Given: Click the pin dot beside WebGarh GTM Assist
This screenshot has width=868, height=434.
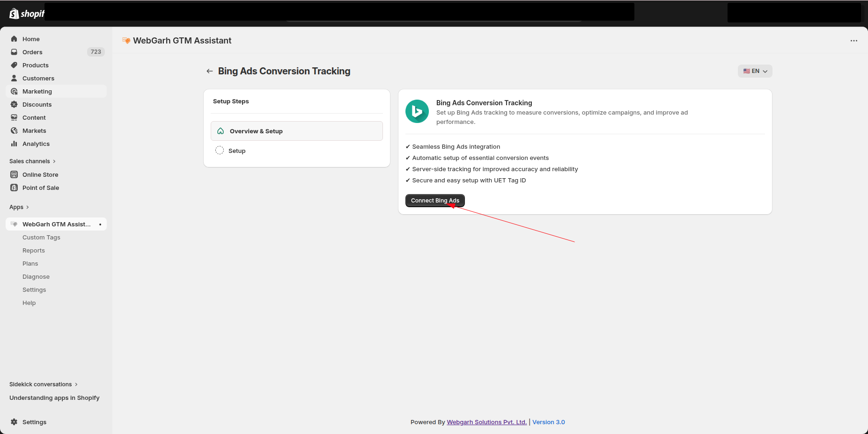Looking at the screenshot, I should click(x=100, y=224).
